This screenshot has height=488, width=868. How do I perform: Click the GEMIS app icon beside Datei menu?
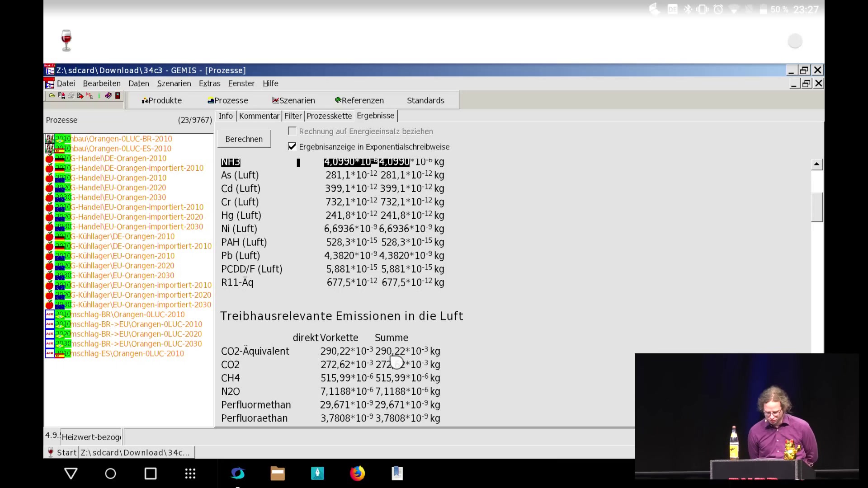coord(49,84)
